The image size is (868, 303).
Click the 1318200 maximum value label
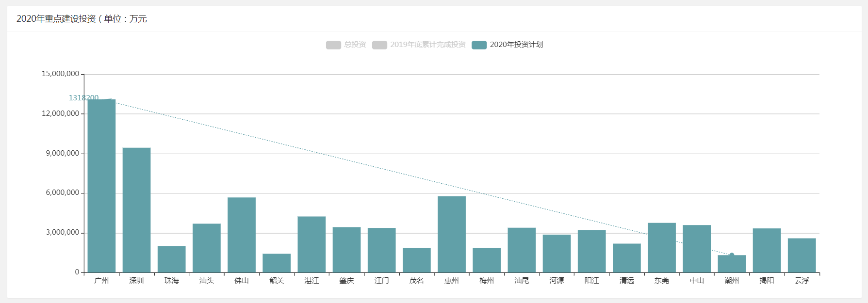coord(83,98)
